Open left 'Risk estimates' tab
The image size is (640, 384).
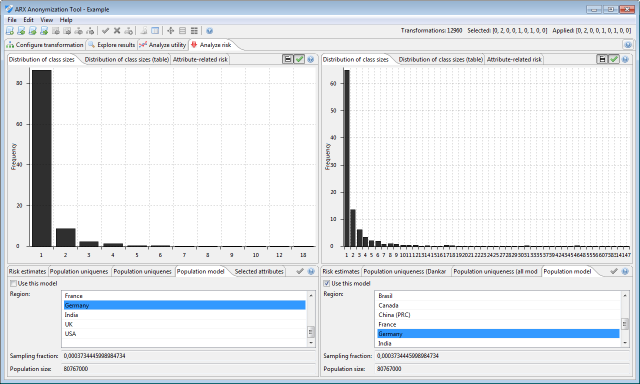click(x=27, y=271)
